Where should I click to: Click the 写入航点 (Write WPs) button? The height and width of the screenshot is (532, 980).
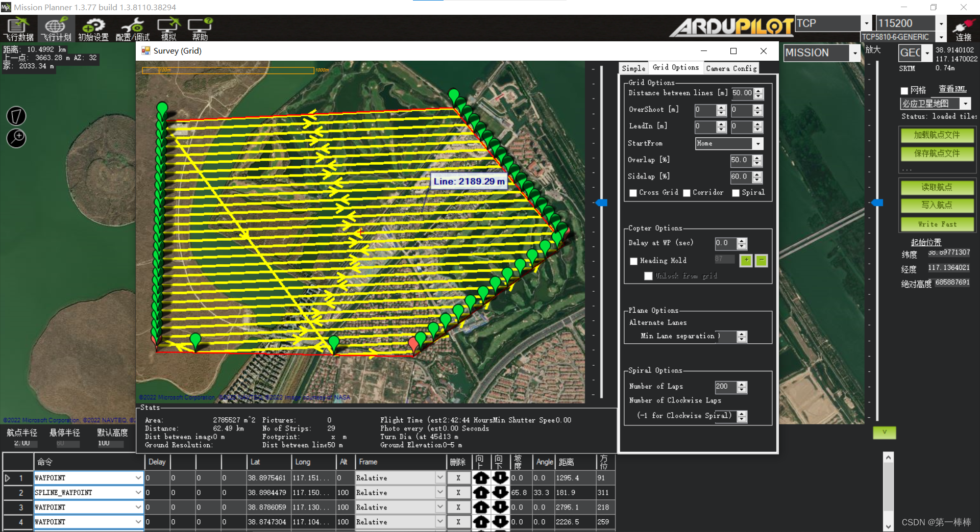(x=937, y=205)
